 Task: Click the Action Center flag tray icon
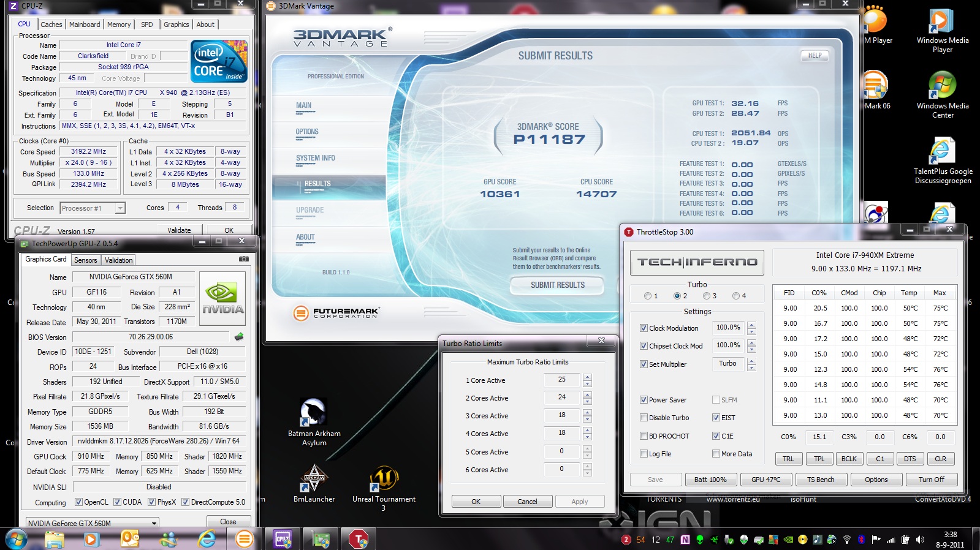point(876,540)
